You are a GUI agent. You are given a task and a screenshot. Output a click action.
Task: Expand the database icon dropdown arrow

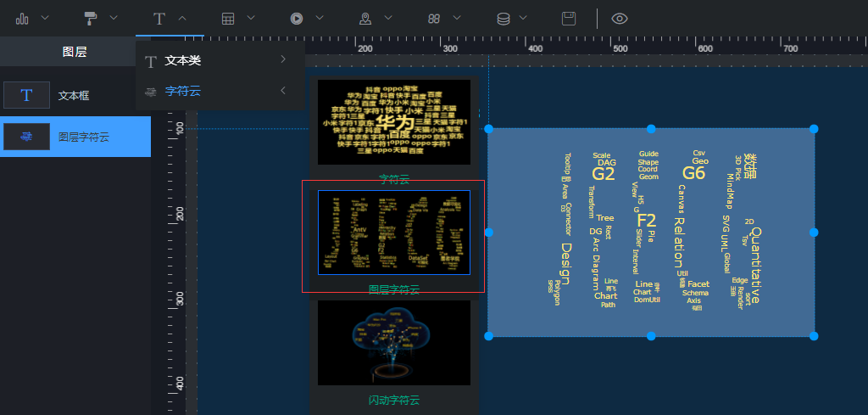[523, 18]
